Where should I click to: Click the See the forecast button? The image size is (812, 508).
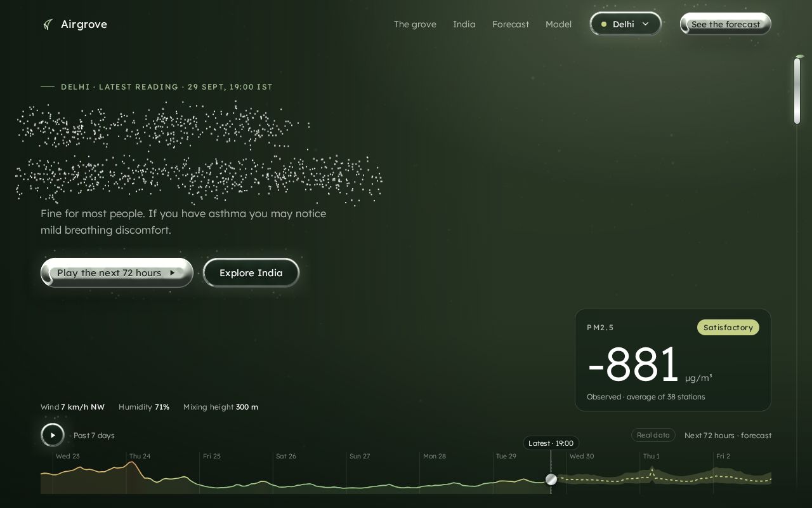pyautogui.click(x=726, y=24)
